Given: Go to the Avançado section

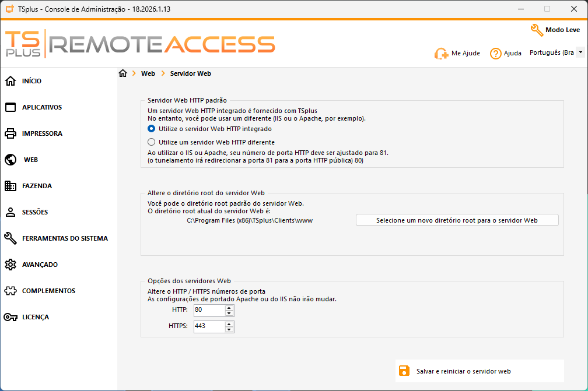Looking at the screenshot, I should 40,265.
